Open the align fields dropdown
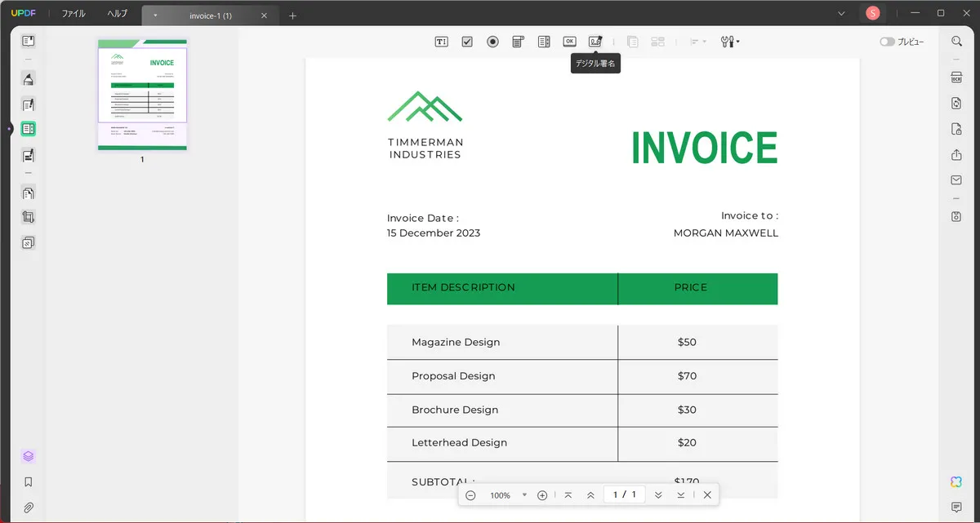980x523 pixels. pyautogui.click(x=697, y=42)
